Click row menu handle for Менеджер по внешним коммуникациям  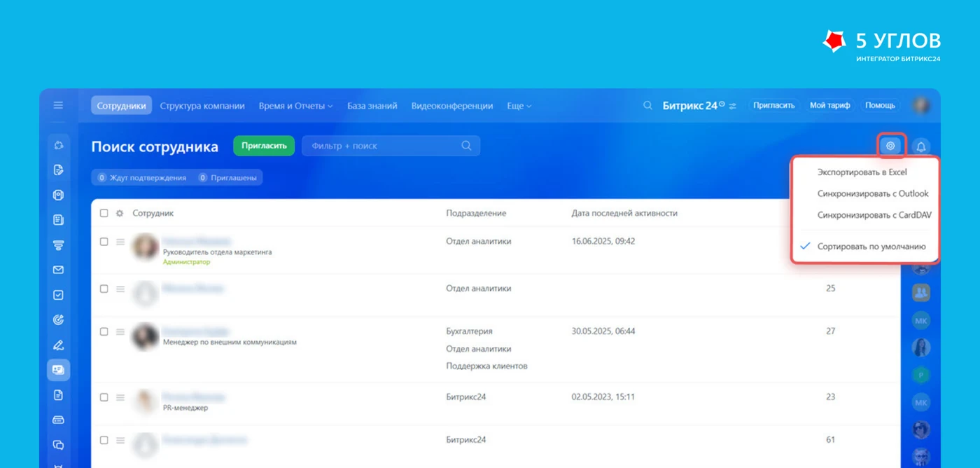120,331
